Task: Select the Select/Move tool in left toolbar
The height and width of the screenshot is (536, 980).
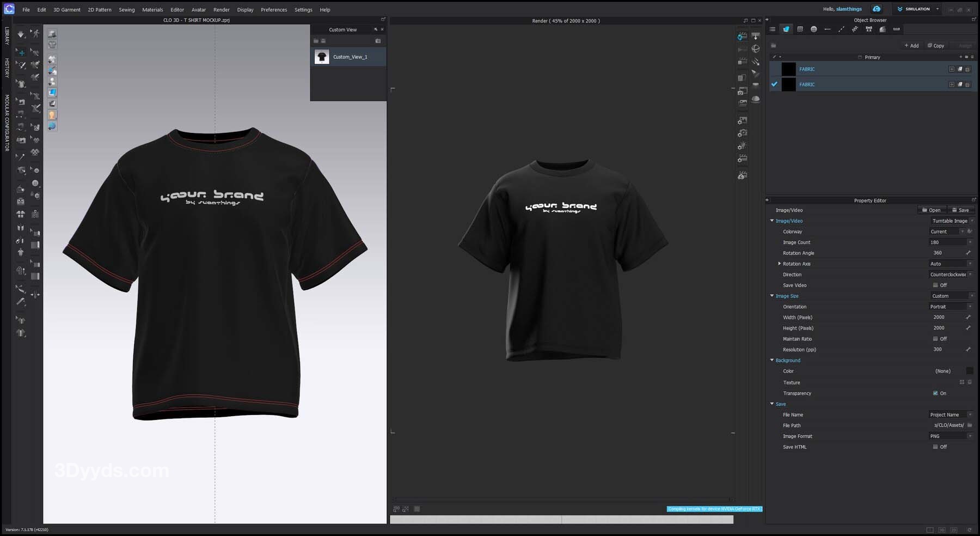Action: 21,52
